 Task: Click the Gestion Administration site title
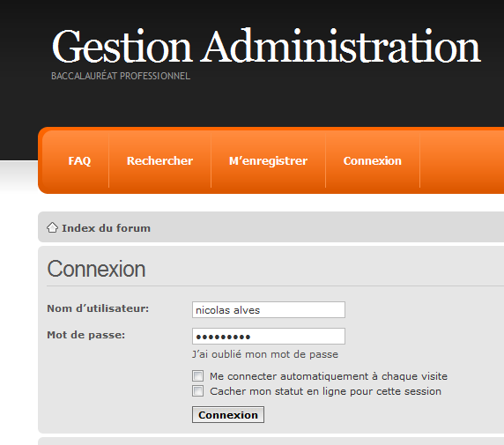coord(266,47)
